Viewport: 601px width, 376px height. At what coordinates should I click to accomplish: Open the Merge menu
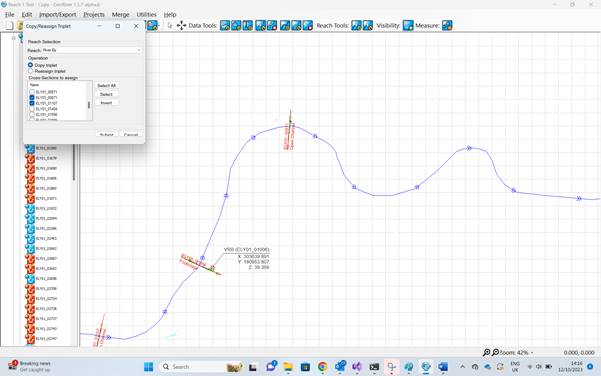[120, 15]
